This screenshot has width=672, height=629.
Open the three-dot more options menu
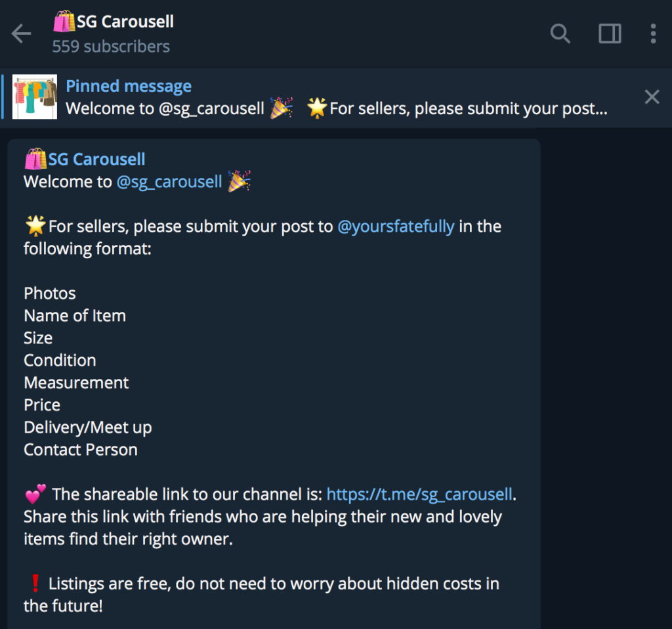pos(653,33)
